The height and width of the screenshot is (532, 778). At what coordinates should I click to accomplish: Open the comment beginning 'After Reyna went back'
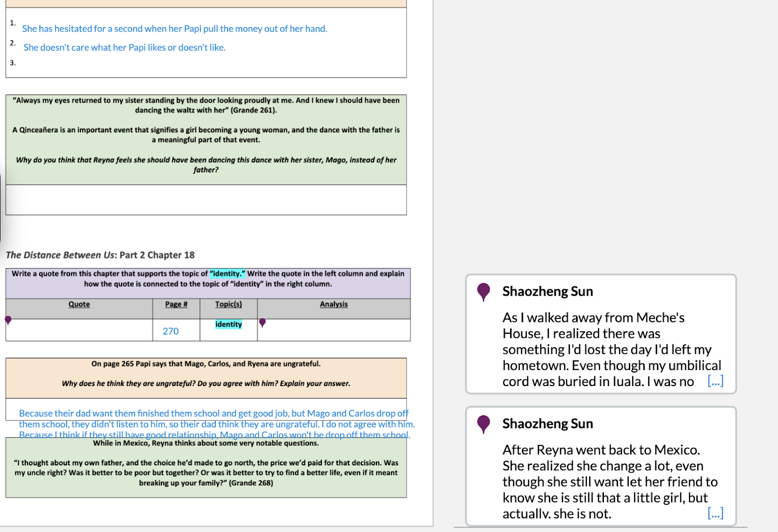pos(601,466)
